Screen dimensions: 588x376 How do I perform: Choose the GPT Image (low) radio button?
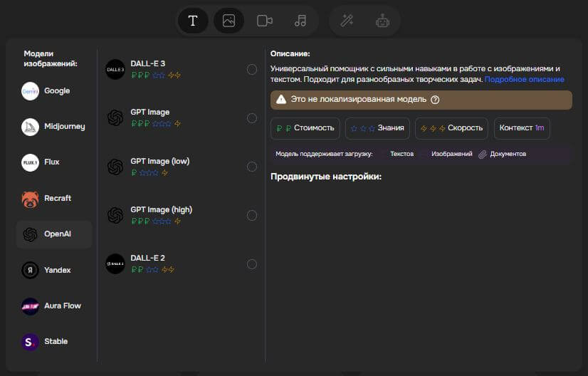pos(252,167)
